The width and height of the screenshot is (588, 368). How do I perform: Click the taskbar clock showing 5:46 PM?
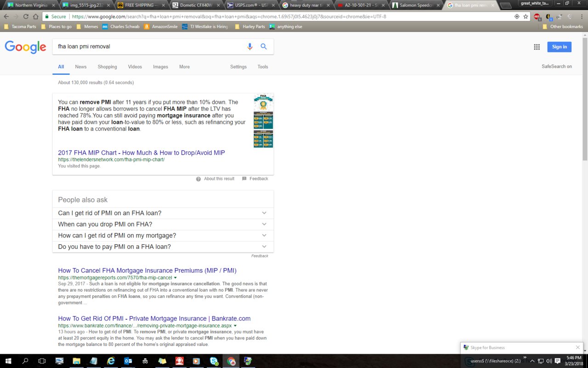click(x=575, y=361)
